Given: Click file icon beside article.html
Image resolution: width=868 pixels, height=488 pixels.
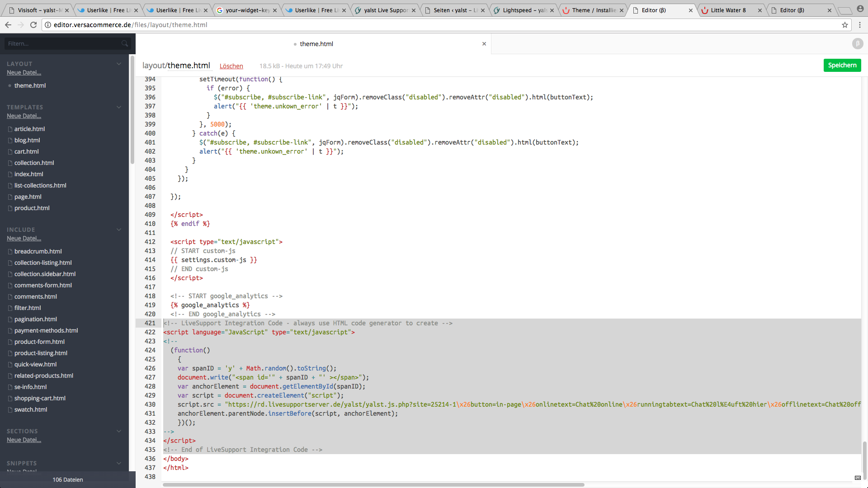Looking at the screenshot, I should [x=10, y=129].
